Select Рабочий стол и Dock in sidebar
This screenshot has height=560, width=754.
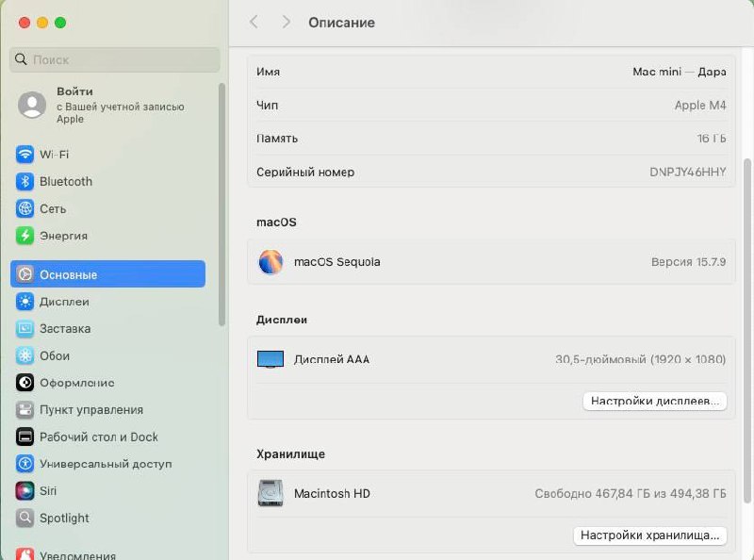(x=107, y=436)
